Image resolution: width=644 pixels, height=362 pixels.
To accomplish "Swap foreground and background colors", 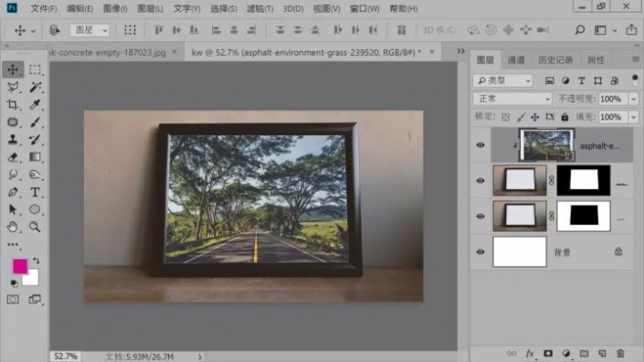I will pyautogui.click(x=37, y=261).
